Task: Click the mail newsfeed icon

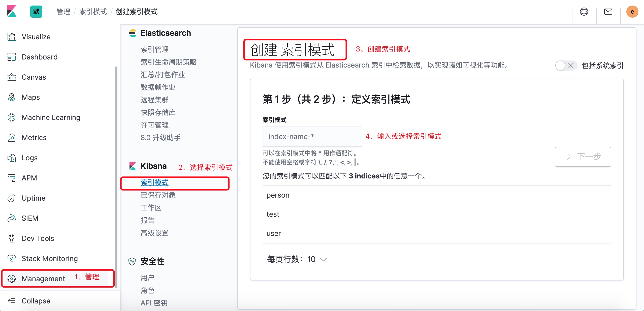Action: [608, 12]
